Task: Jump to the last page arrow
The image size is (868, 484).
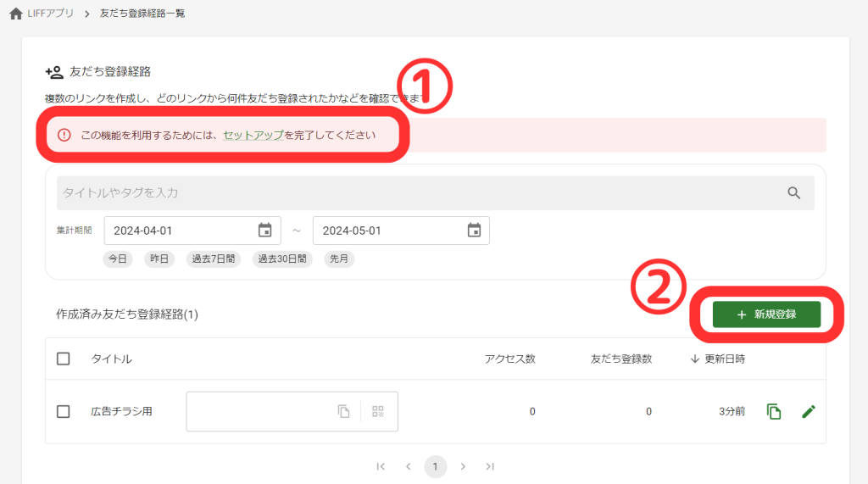Action: (490, 466)
